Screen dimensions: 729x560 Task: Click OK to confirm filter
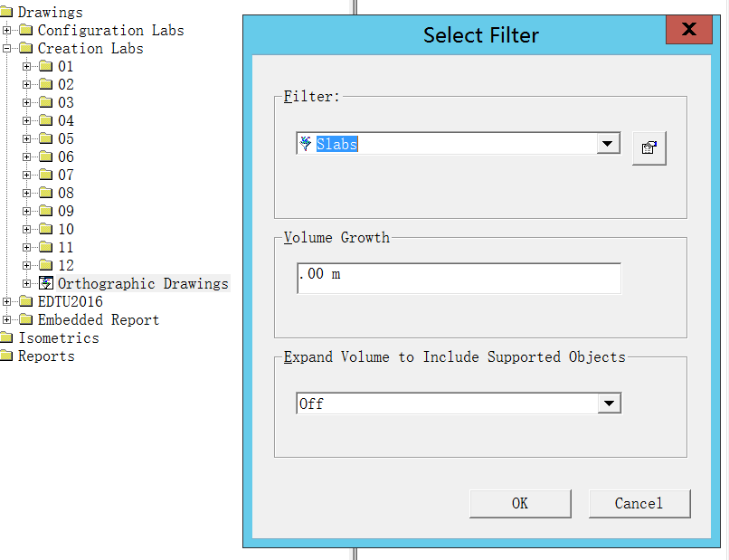[520, 503]
